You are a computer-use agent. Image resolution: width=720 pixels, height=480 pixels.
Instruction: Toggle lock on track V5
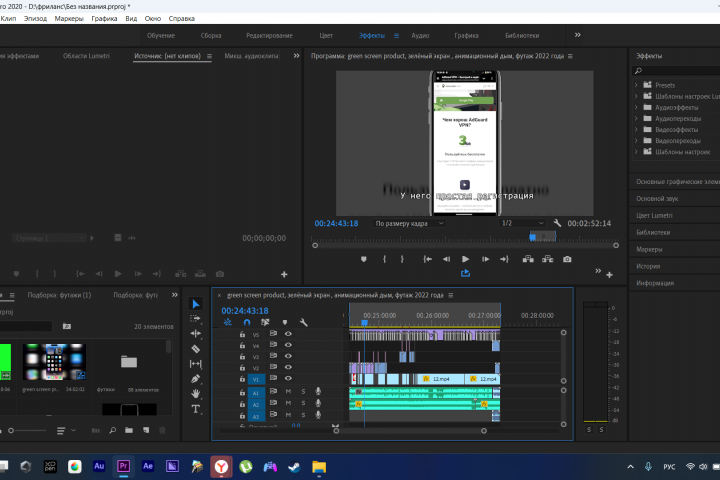(242, 334)
